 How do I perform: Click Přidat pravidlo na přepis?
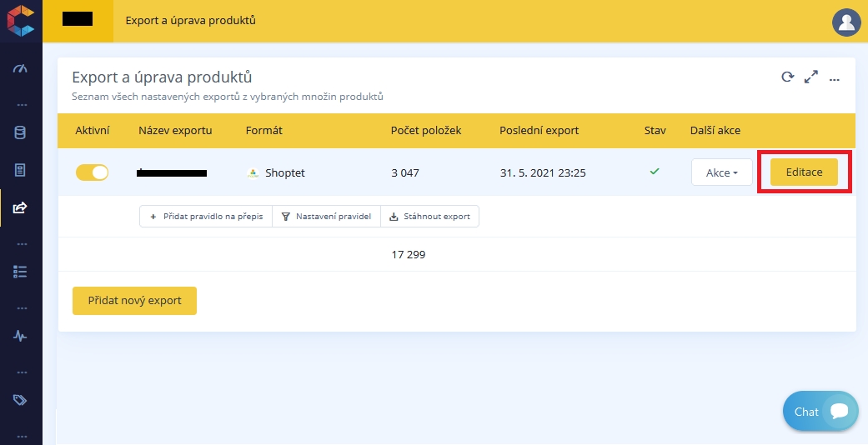tap(206, 217)
